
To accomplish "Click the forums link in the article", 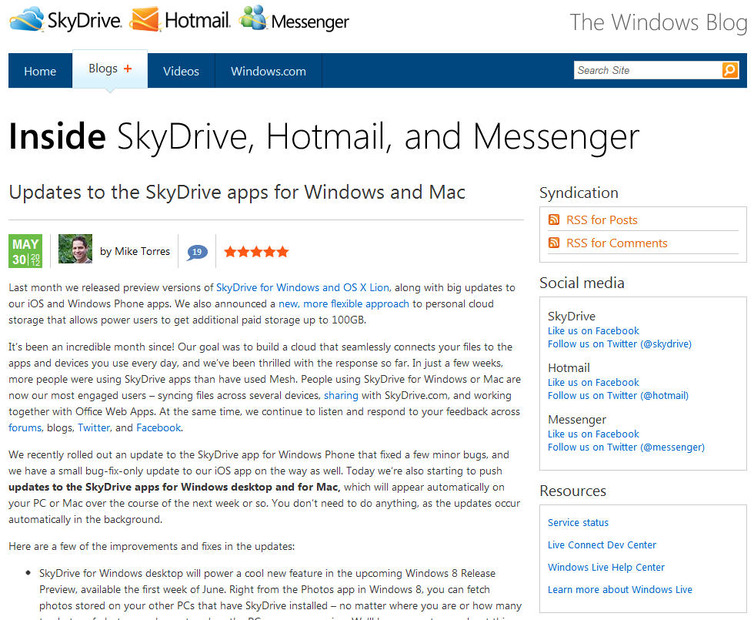I will (25, 428).
